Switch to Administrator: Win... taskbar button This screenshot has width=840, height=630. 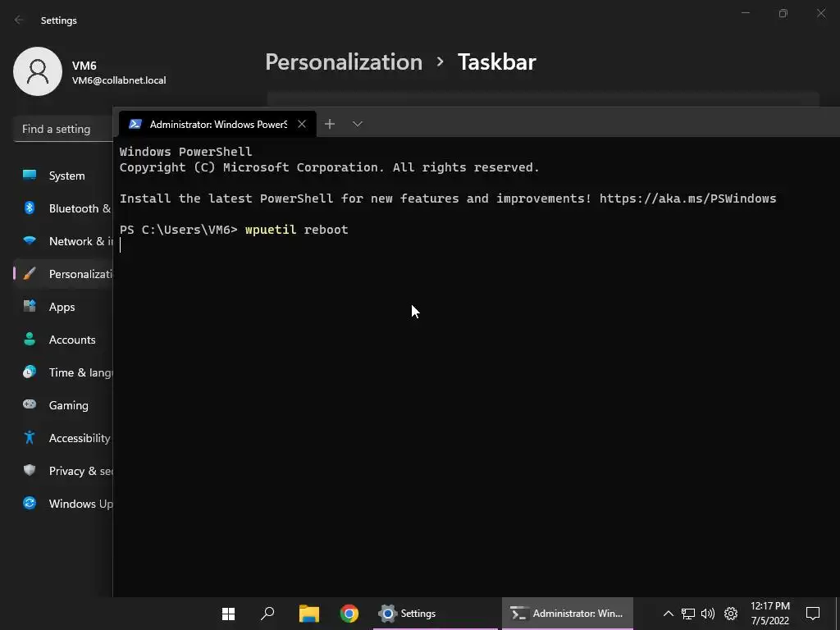pos(568,614)
